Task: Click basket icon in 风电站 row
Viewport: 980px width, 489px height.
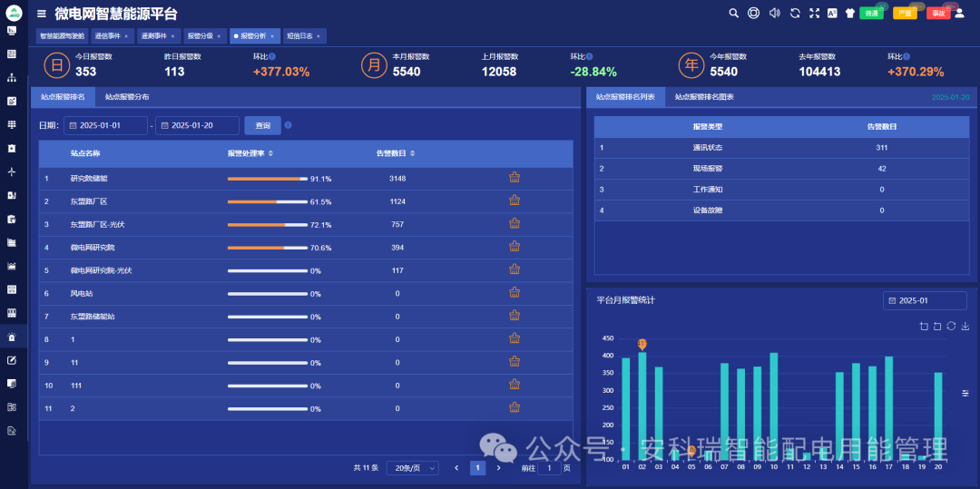Action: (514, 292)
